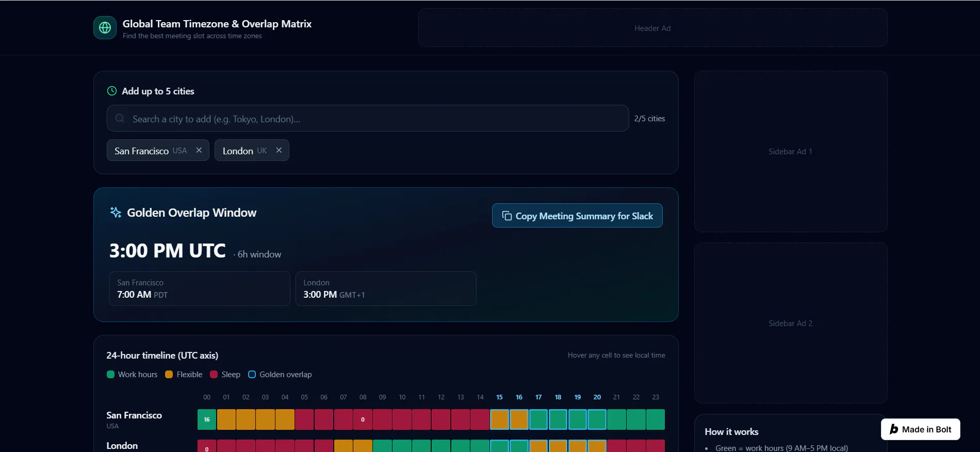The width and height of the screenshot is (980, 452).
Task: Click San Francisco's cell under UTC hour 15
Action: pyautogui.click(x=499, y=419)
